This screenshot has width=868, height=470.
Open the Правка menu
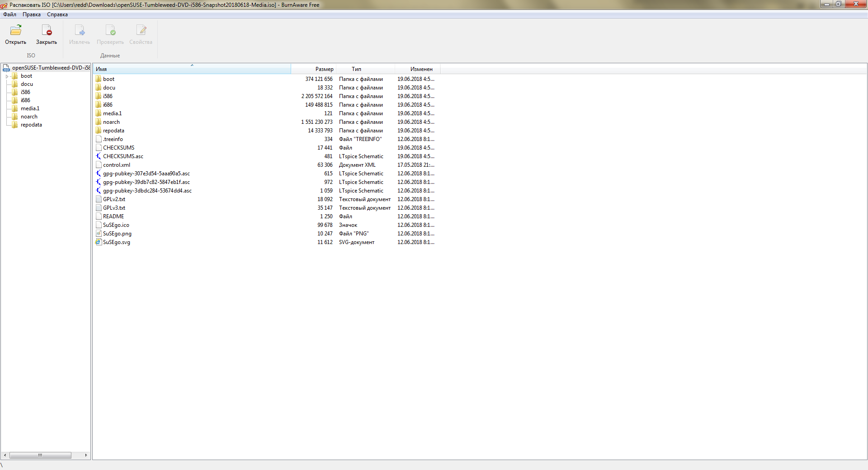[x=32, y=14]
